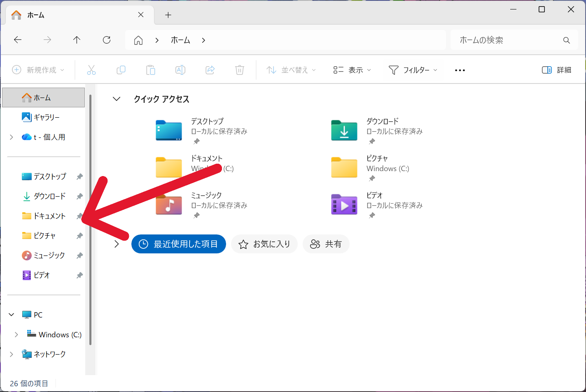
Task: Open the フィルター filter dropdown
Action: (413, 70)
